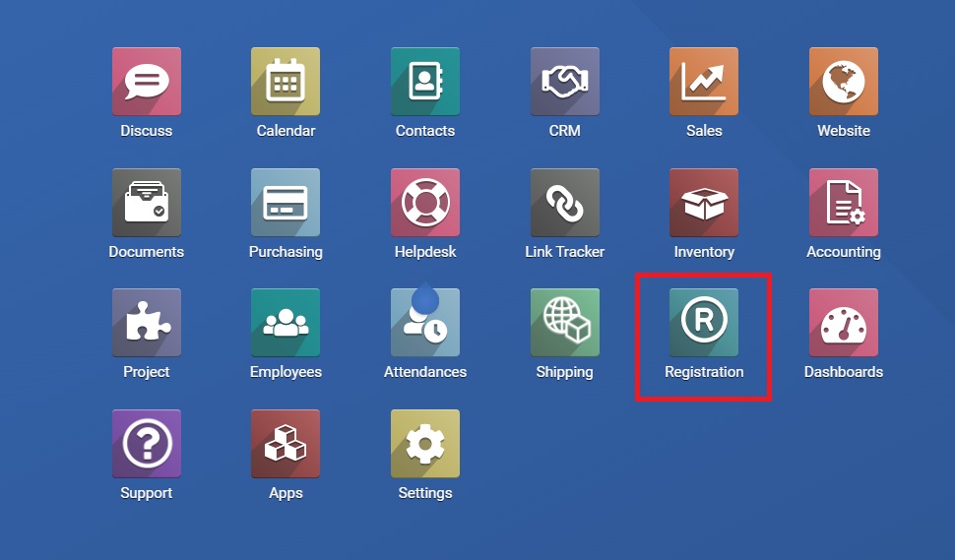
Task: Open the Link Tracker app
Action: [x=564, y=203]
